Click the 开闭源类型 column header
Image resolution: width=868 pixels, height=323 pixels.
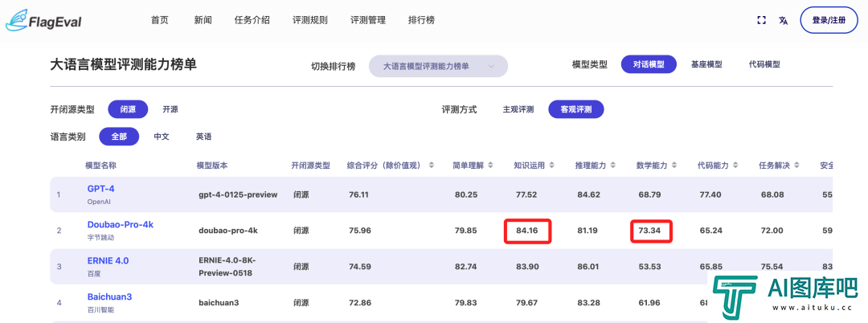(310, 166)
